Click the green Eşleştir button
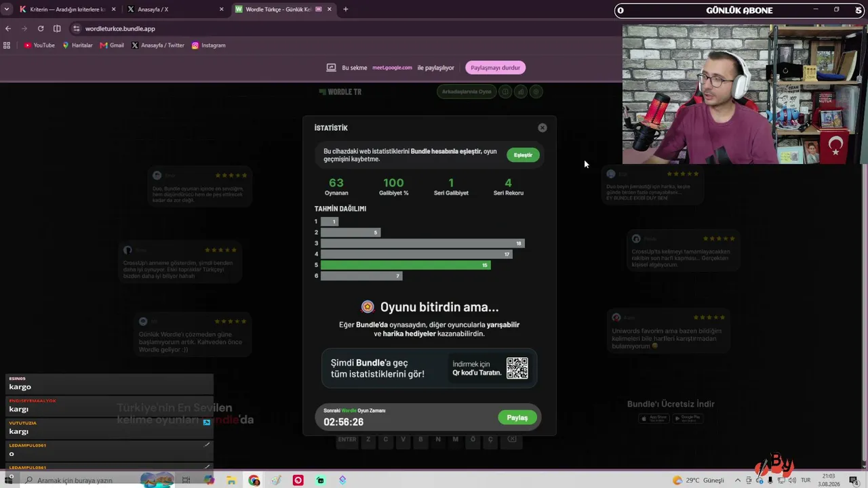Viewport: 868px width, 488px height. pyautogui.click(x=523, y=155)
